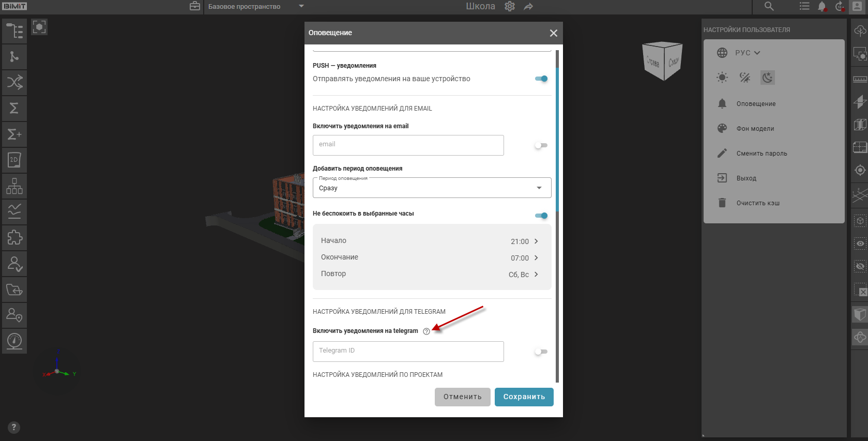Open project settings gear beside Школа
868x441 pixels.
510,7
